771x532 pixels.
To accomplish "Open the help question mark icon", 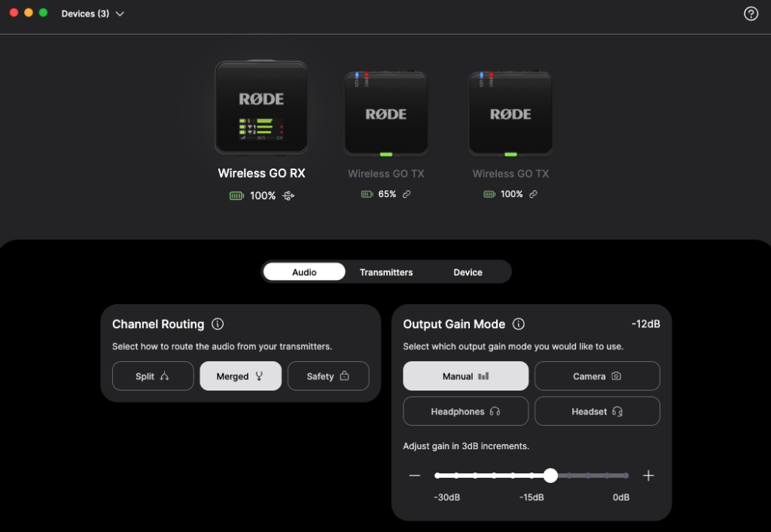I will click(x=751, y=13).
